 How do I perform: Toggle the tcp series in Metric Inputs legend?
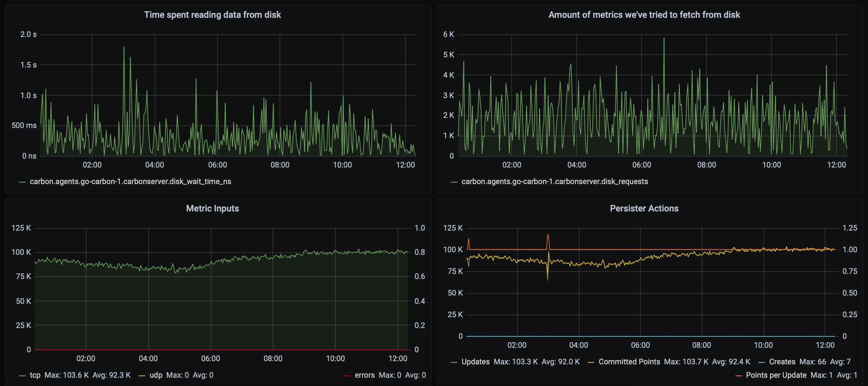(35, 375)
